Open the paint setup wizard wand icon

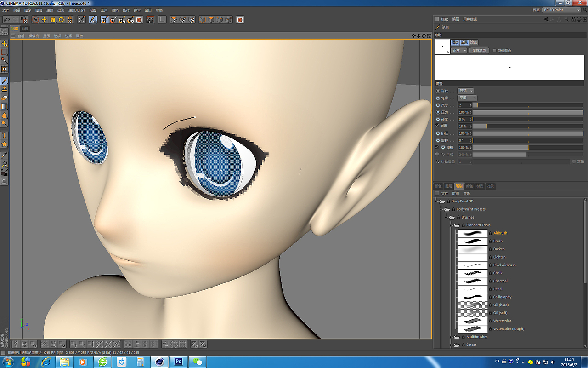pos(81,20)
